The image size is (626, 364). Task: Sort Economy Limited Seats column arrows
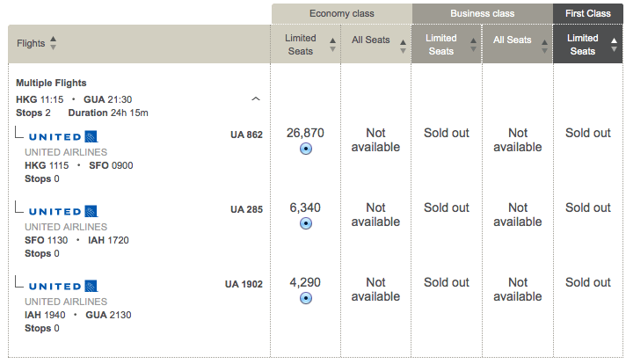click(332, 45)
